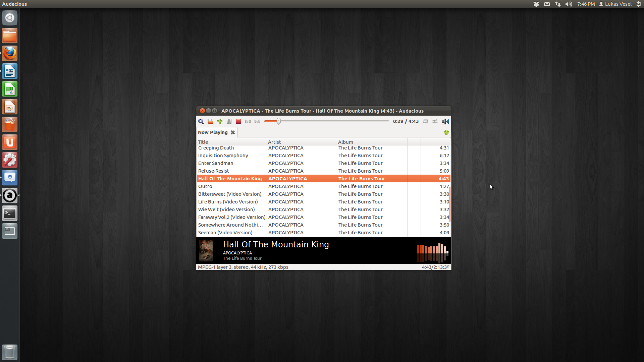This screenshot has width=644, height=362.
Task: Click the Audacious icon in the launcher
Action: [x=10, y=195]
